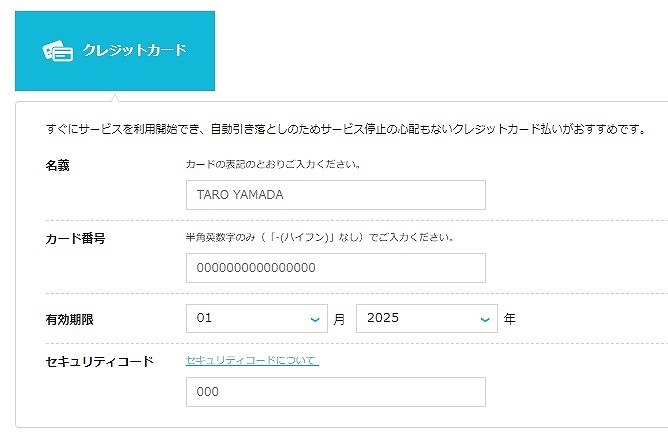Click the セキュリティコード field label
The image size is (668, 447).
pos(99,362)
